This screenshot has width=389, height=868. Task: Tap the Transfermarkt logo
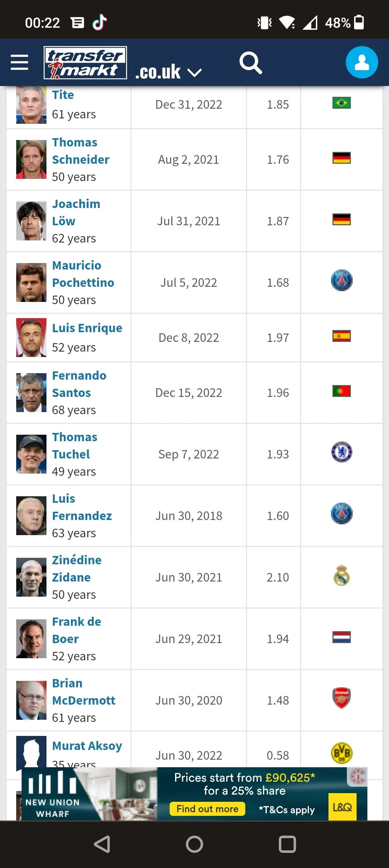point(85,63)
